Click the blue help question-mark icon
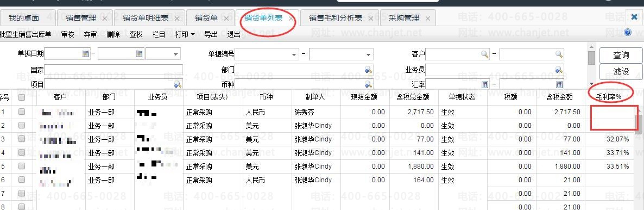Screen dimensions: 644x210 (628, 33)
